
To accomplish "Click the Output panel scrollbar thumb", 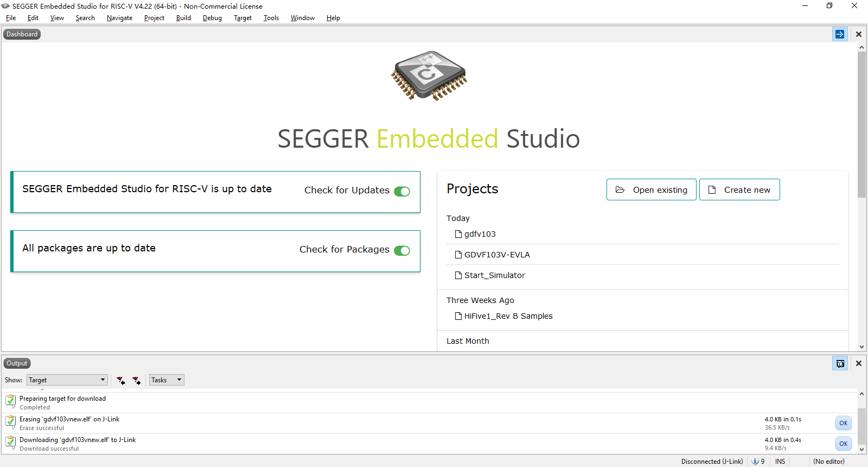I will [x=861, y=426].
